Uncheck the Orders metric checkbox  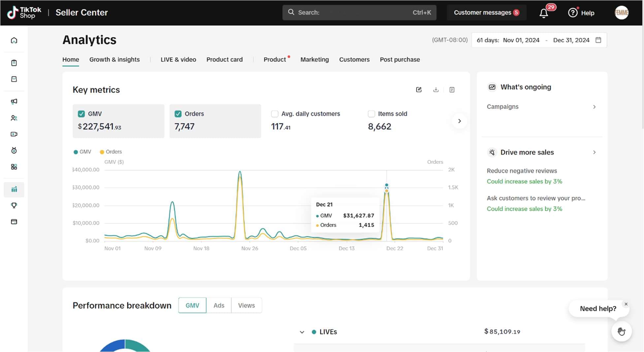click(x=178, y=114)
